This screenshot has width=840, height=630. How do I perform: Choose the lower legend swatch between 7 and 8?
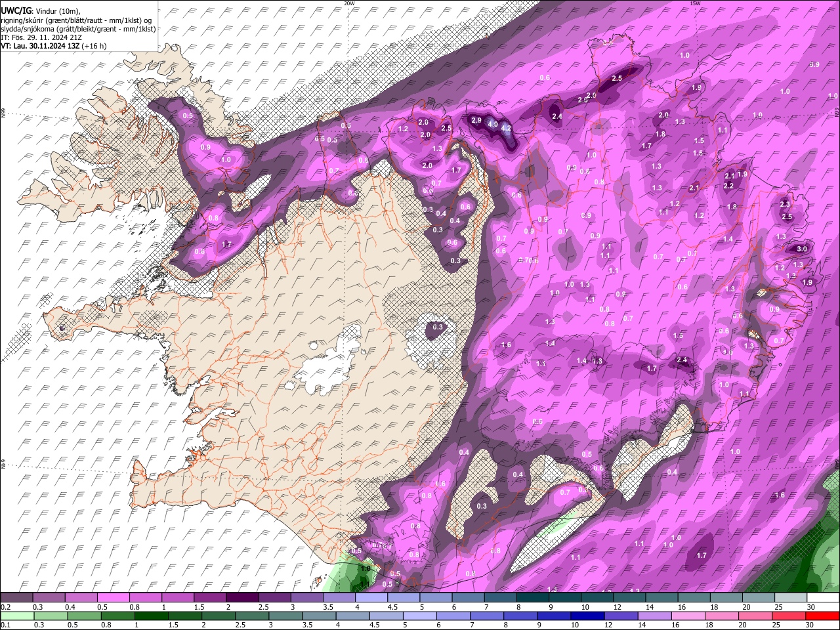[x=487, y=616]
